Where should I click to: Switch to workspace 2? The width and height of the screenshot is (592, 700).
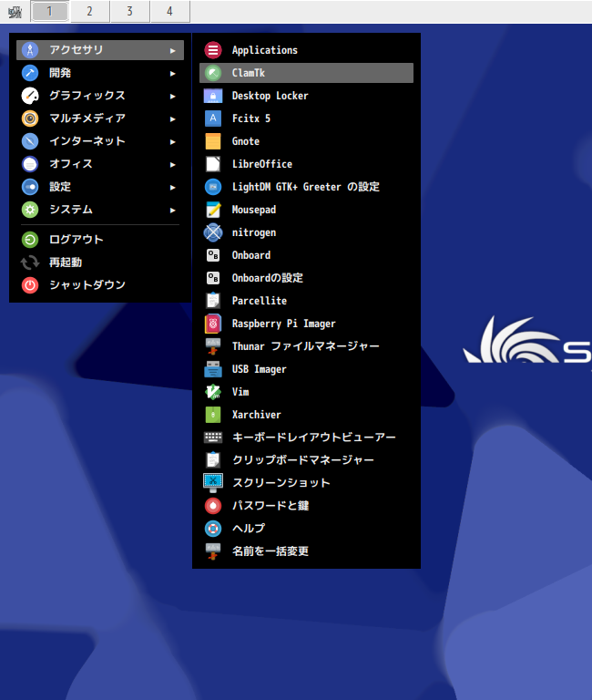coord(89,11)
